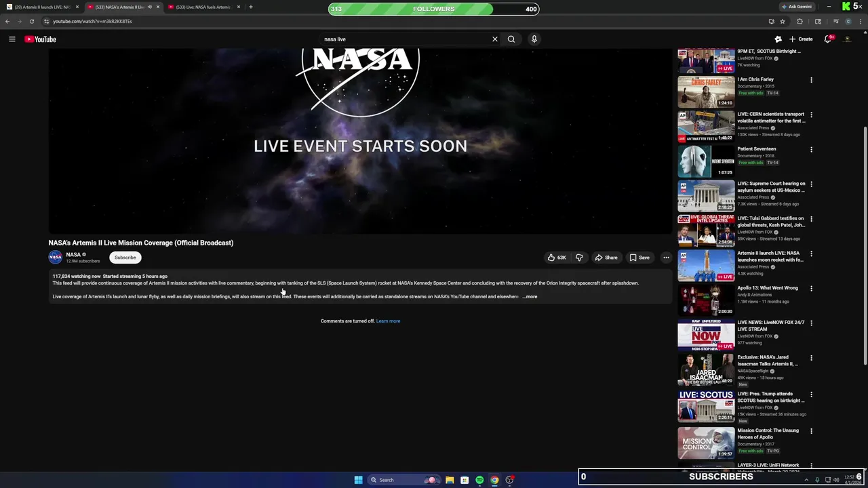
Task: Open options for I Am Chris Farley
Action: (x=811, y=80)
